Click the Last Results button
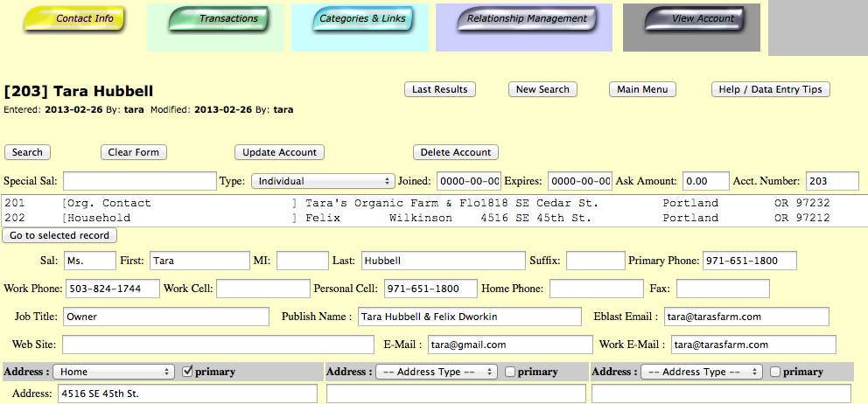 pos(440,89)
